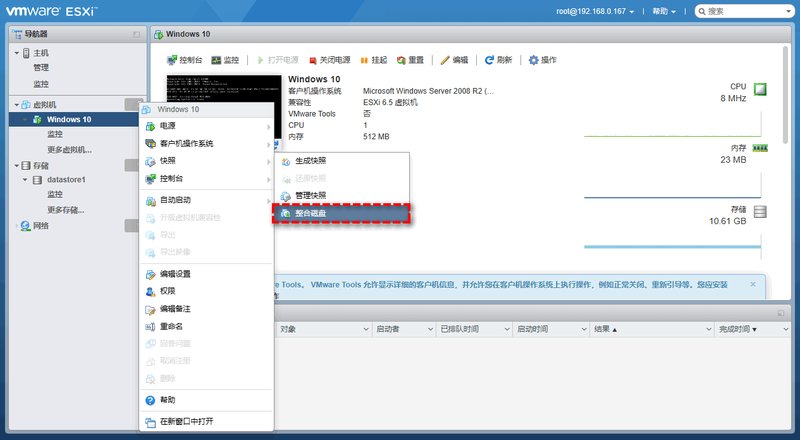Screen dimensions: 800x440
Task: Click the 刷新 refresh toolbar button
Action: tap(498, 60)
